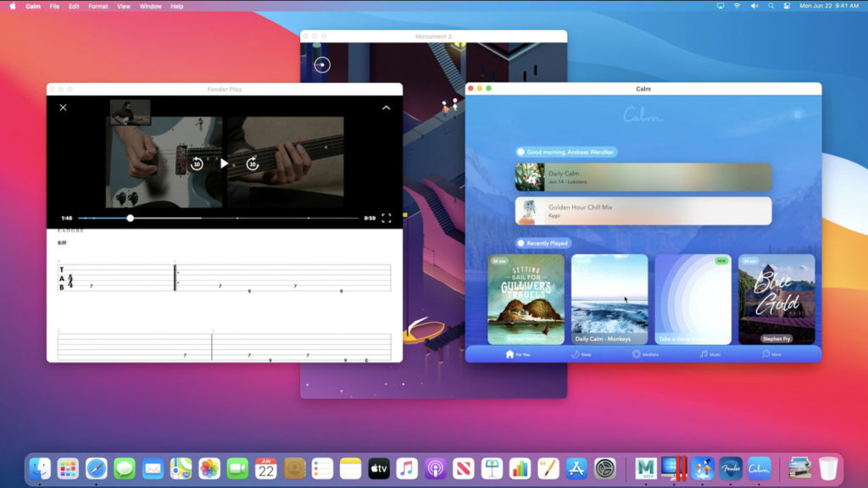
Task: Open the volume control in menu bar
Action: (x=754, y=6)
